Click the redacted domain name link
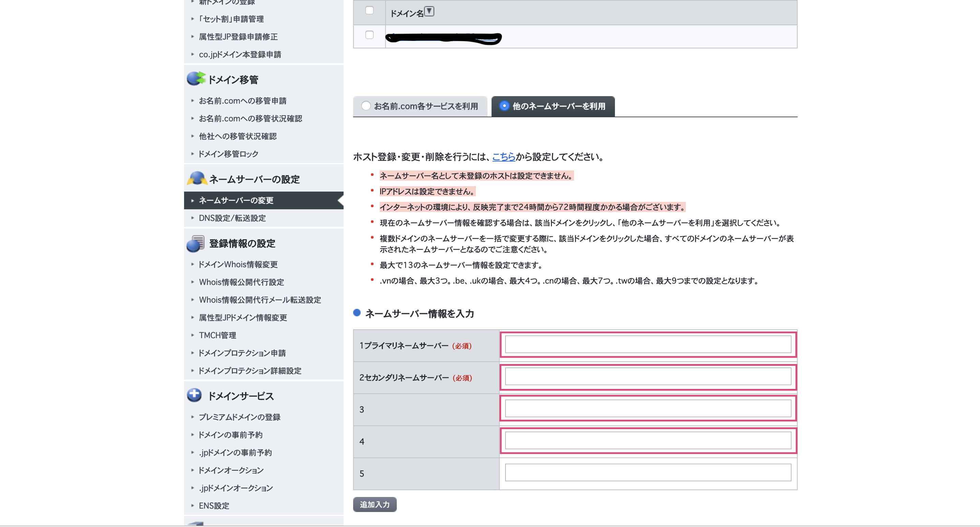 443,38
